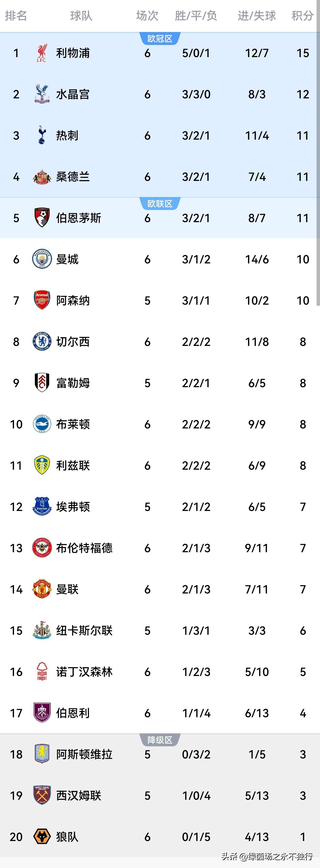Click the Chelsea lion badge

[42, 342]
